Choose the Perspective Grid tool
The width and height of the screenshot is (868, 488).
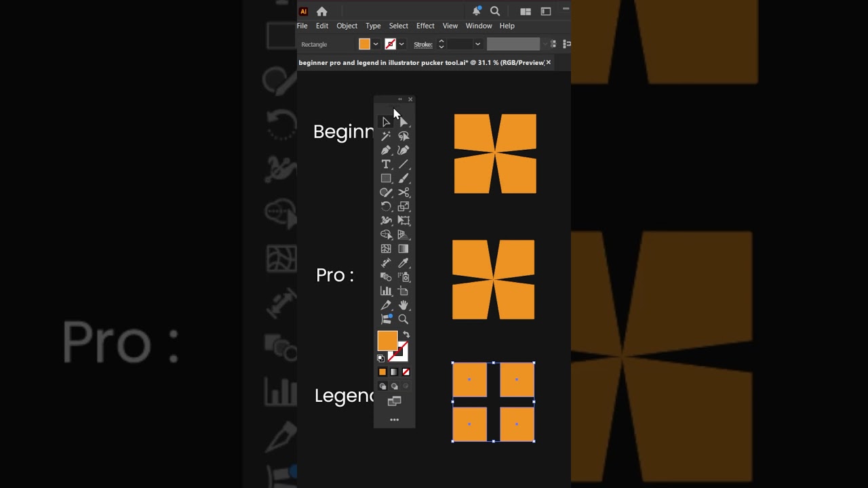click(x=403, y=235)
